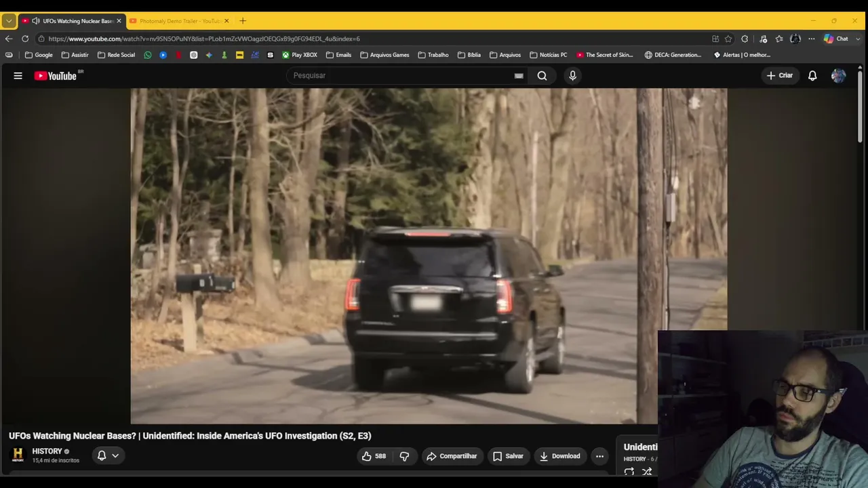Start voice search with the microphone
The width and height of the screenshot is (868, 488).
click(x=572, y=76)
